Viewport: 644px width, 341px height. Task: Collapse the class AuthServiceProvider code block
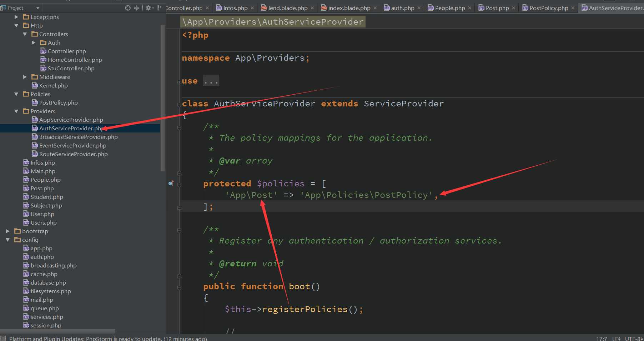(x=179, y=104)
